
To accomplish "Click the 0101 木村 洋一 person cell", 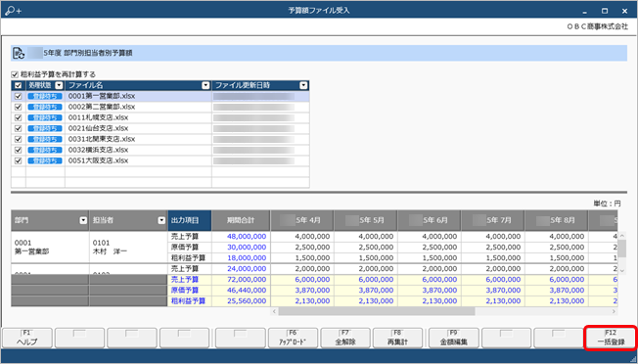I will (128, 248).
